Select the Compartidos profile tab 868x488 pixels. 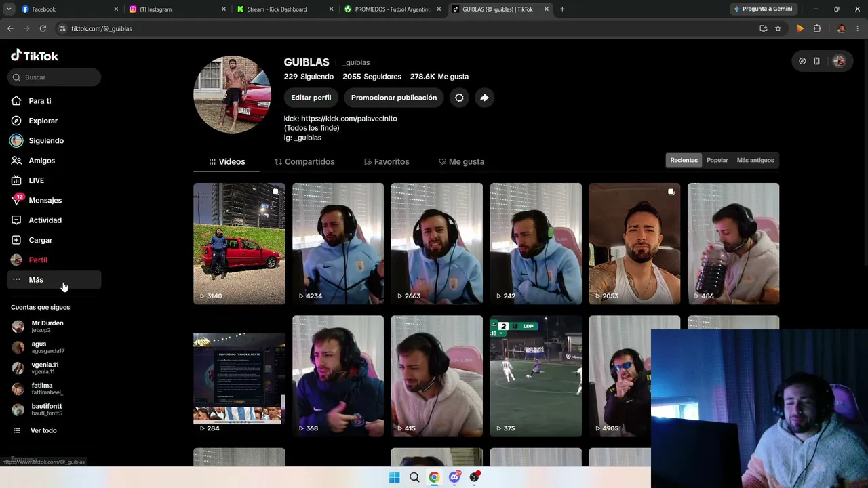point(304,162)
